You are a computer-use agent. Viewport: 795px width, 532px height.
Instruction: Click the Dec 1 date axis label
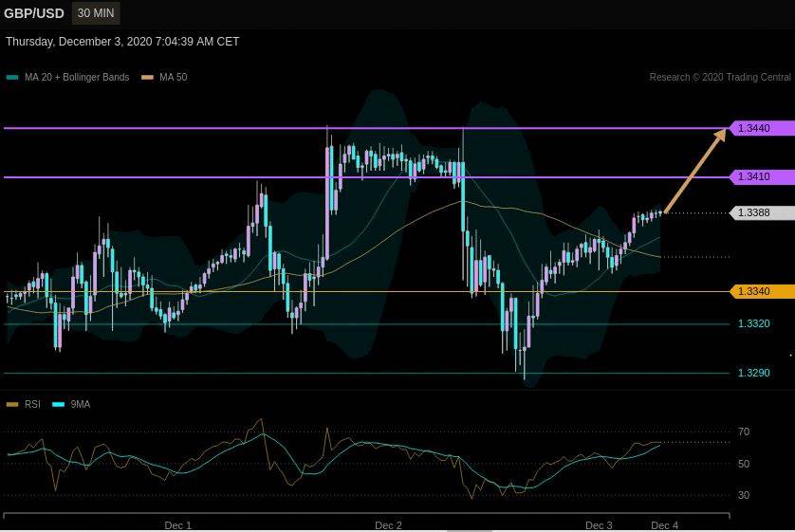tap(178, 525)
